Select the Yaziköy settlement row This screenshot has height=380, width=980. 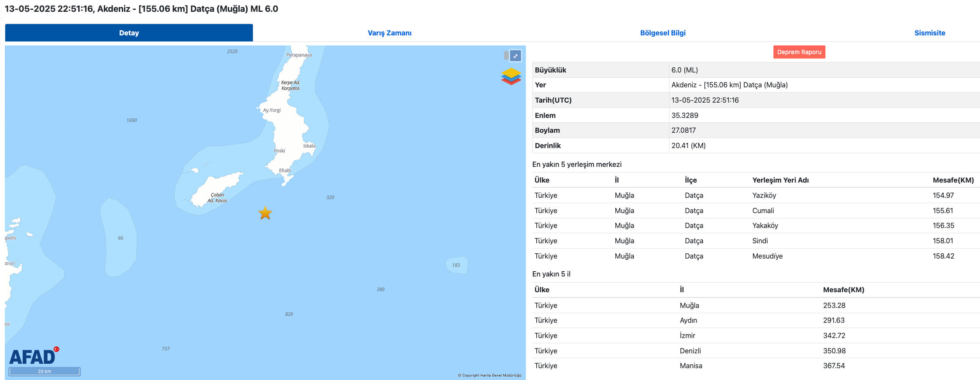(x=764, y=195)
